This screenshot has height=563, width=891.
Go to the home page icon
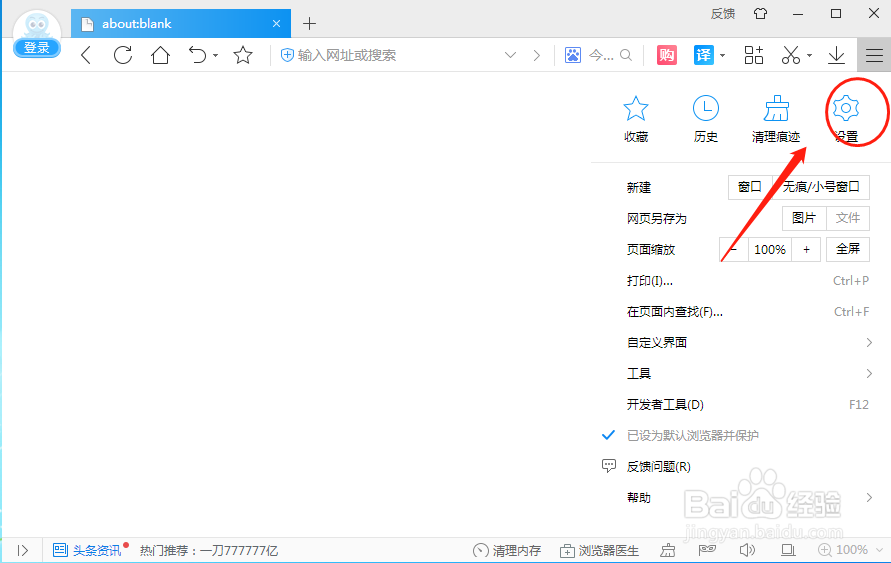coord(160,55)
